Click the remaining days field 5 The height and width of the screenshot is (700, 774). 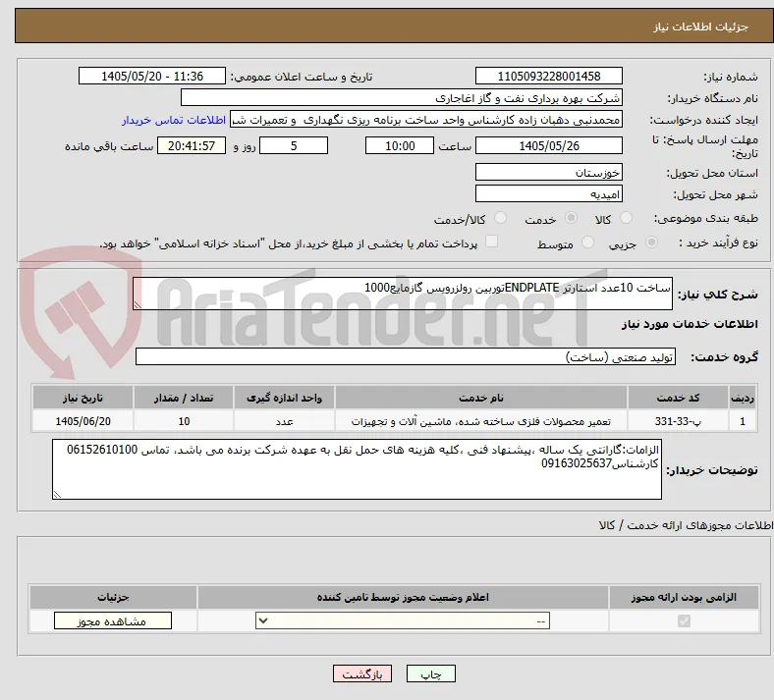pos(294,146)
